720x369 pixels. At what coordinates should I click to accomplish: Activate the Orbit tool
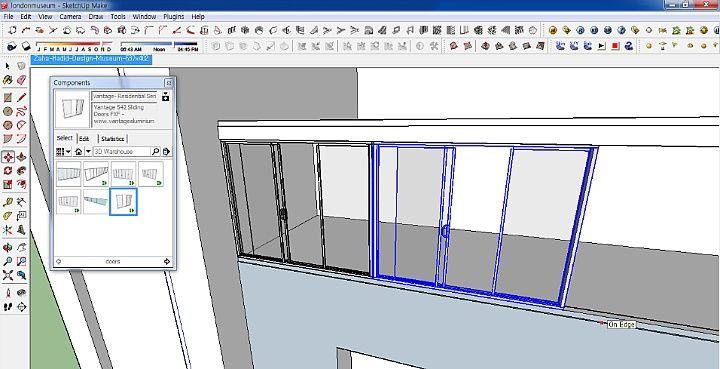[x=7, y=248]
